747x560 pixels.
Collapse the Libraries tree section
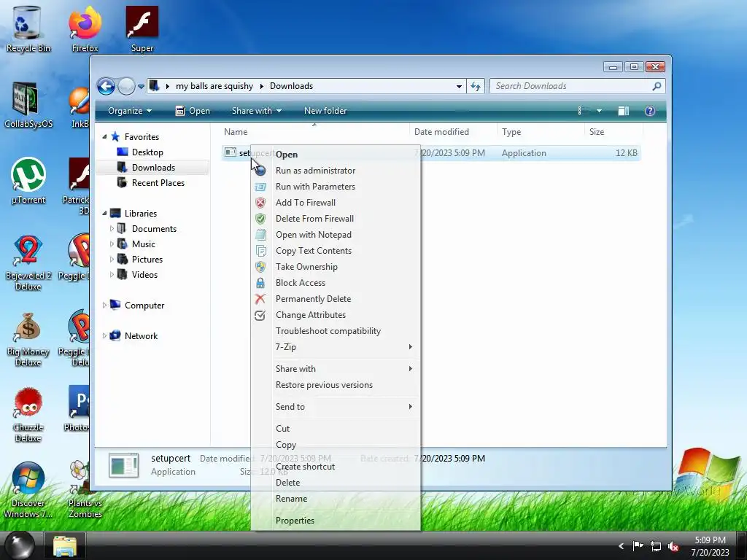click(x=104, y=214)
